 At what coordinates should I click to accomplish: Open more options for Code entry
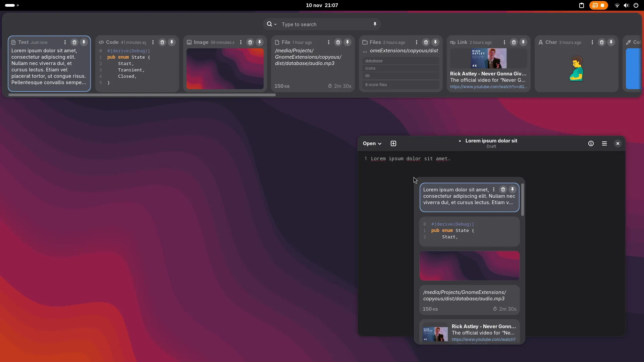(153, 42)
